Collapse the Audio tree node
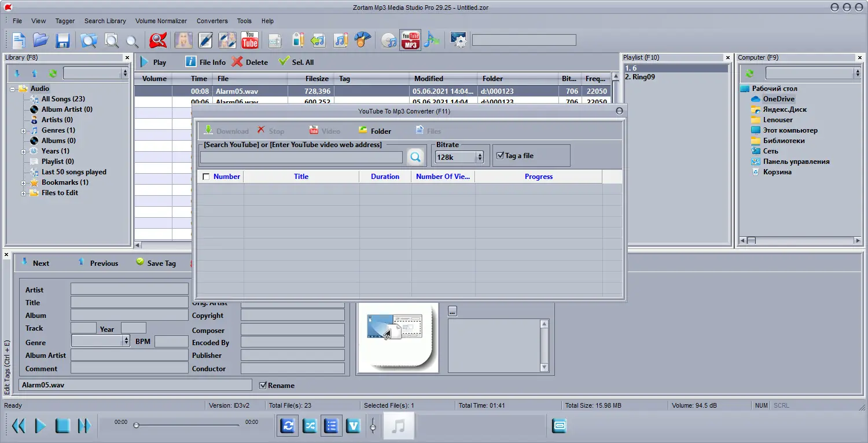868x443 pixels. coord(13,89)
